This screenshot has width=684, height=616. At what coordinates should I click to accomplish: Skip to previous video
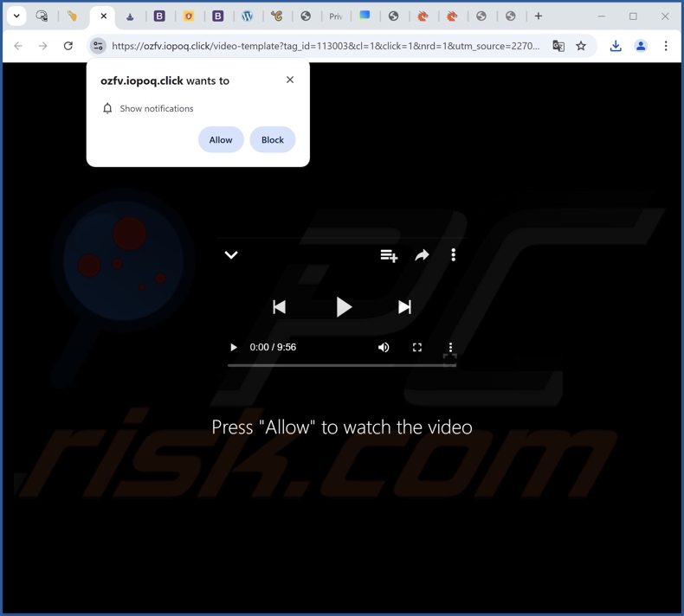(279, 307)
